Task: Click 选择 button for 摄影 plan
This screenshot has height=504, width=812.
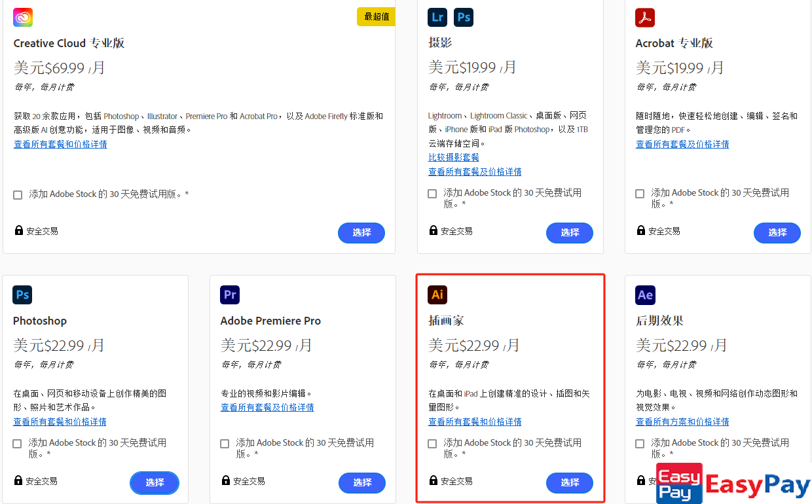Action: tap(570, 232)
